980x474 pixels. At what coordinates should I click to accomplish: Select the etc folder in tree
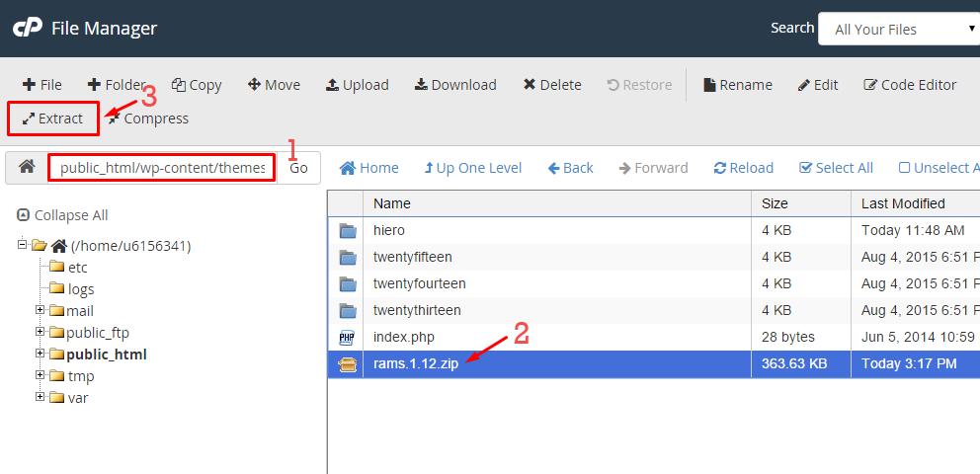pos(77,268)
